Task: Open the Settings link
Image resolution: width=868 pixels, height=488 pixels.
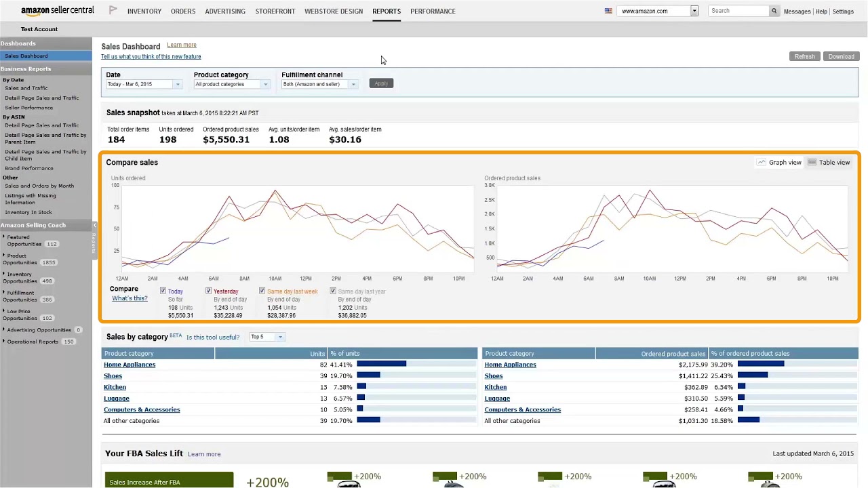Action: [843, 12]
